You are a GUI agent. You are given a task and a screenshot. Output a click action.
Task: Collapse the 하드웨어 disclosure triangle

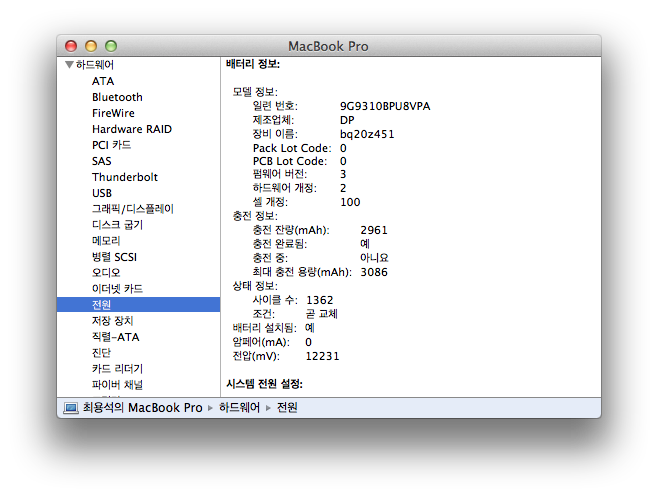click(70, 65)
